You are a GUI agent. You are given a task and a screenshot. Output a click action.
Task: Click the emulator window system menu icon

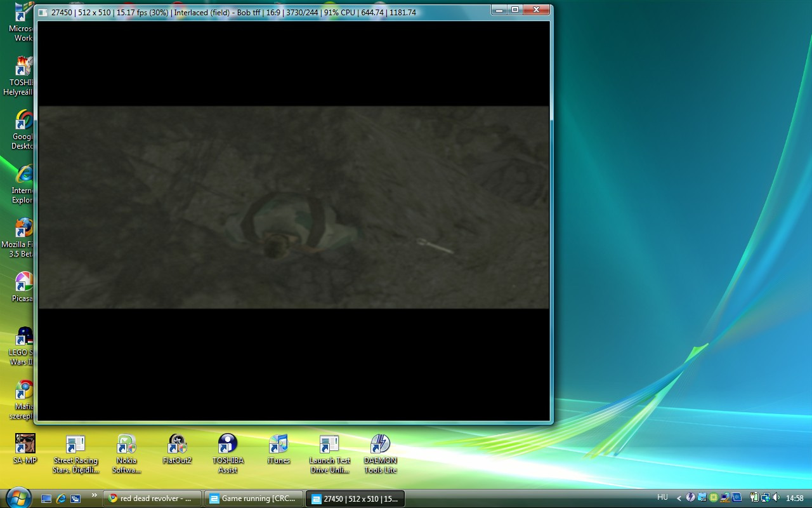click(43, 12)
